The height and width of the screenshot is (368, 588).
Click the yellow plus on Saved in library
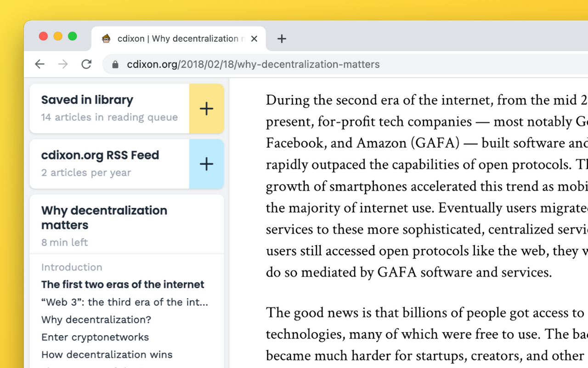coord(206,109)
